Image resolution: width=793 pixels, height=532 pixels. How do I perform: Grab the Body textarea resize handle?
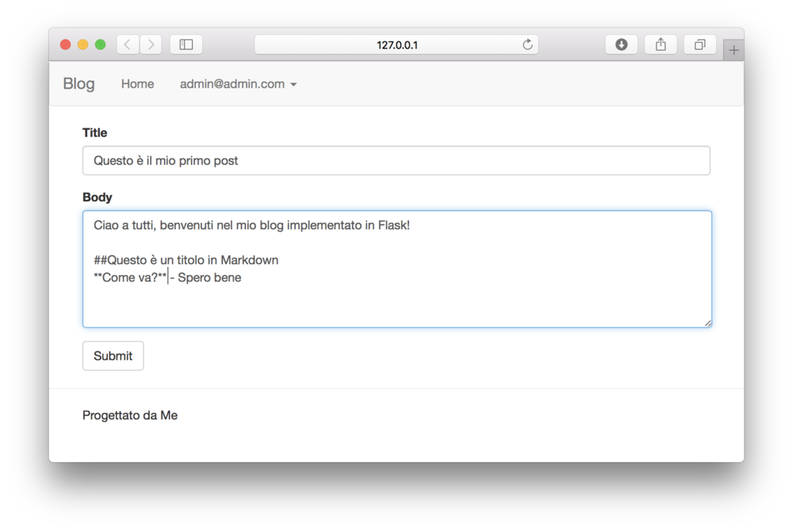tap(707, 323)
